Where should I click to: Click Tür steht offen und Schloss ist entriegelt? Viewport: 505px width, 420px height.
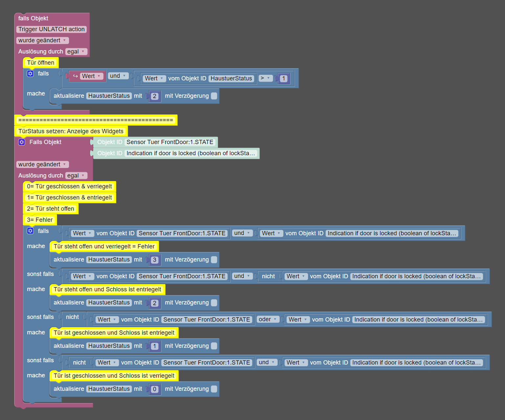107,289
